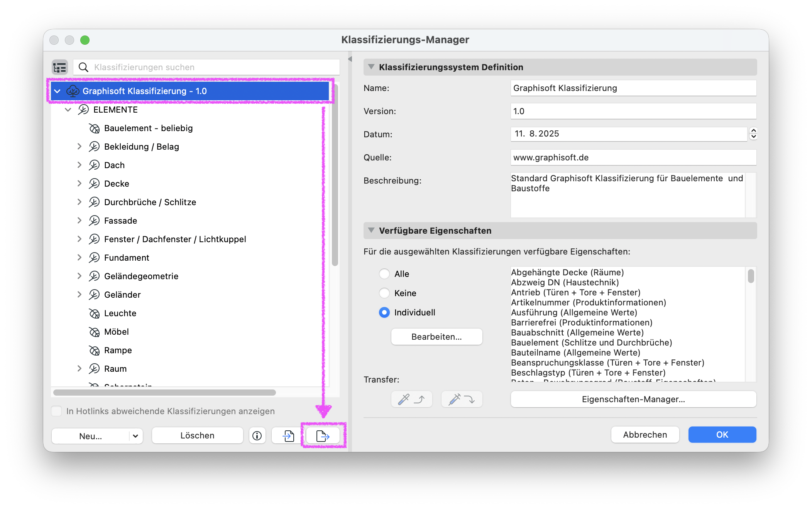Image resolution: width=812 pixels, height=509 pixels.
Task: Click the tree vertical scrollbar
Action: pyautogui.click(x=335, y=175)
